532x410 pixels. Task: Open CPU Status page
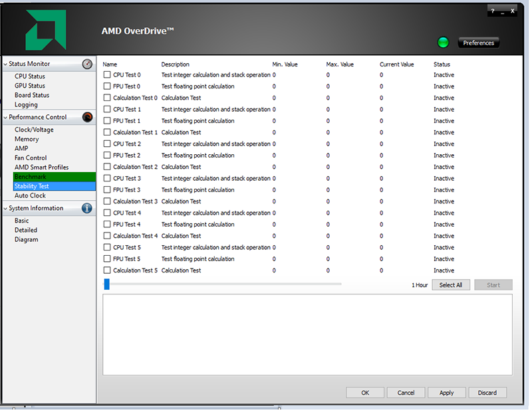click(30, 76)
